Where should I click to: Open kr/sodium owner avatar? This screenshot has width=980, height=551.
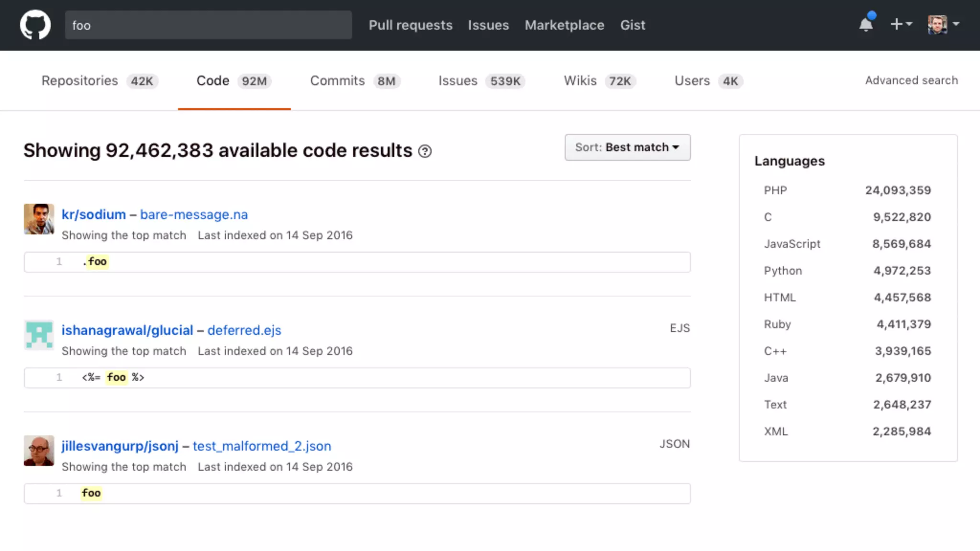click(x=39, y=219)
